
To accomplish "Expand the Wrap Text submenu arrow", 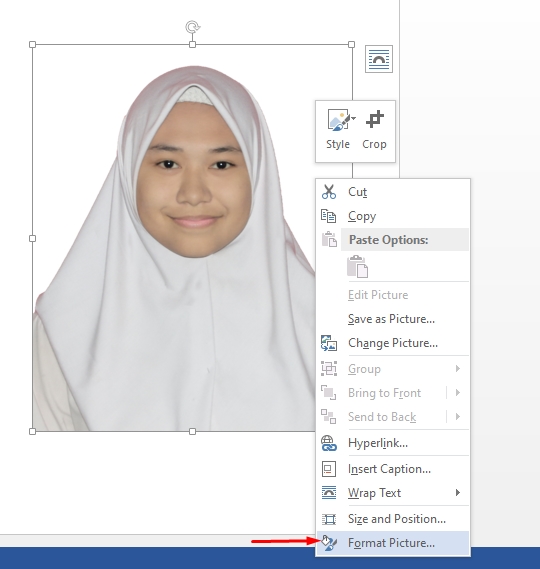I will pos(458,492).
